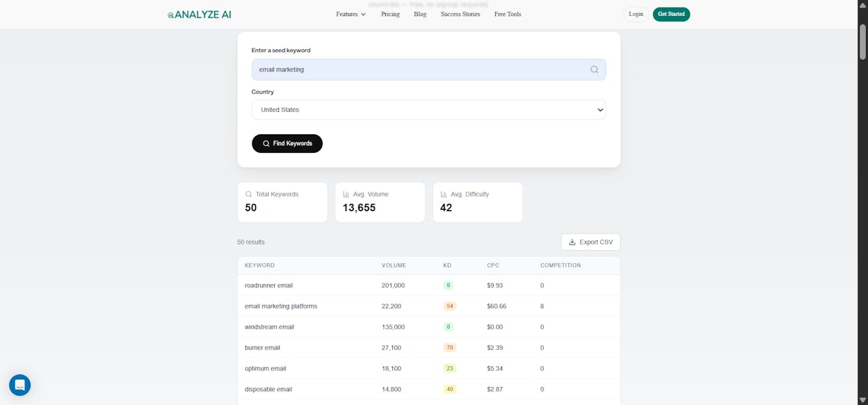Click the $2.87 CPC value
Image resolution: width=868 pixels, height=405 pixels.
click(495, 390)
